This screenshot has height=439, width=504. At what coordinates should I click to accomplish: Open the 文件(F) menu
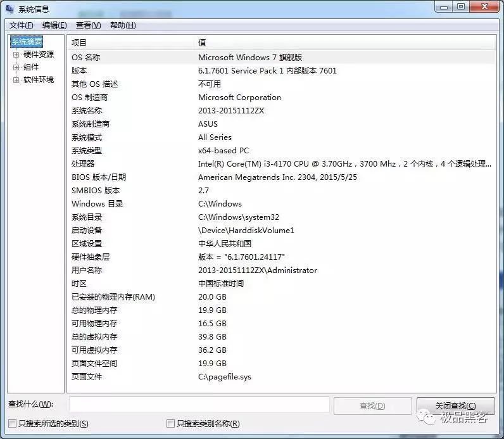[x=22, y=25]
